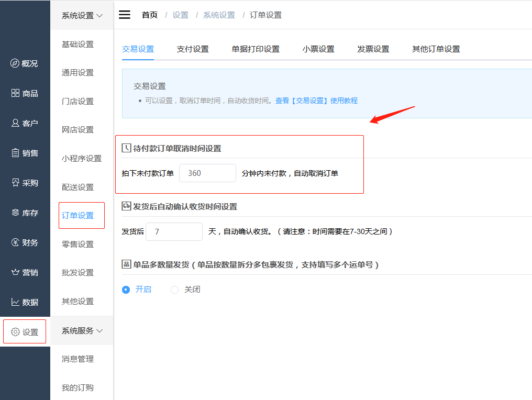532x400 pixels.
Task: Open 网店设置 submenu item
Action: pos(77,130)
